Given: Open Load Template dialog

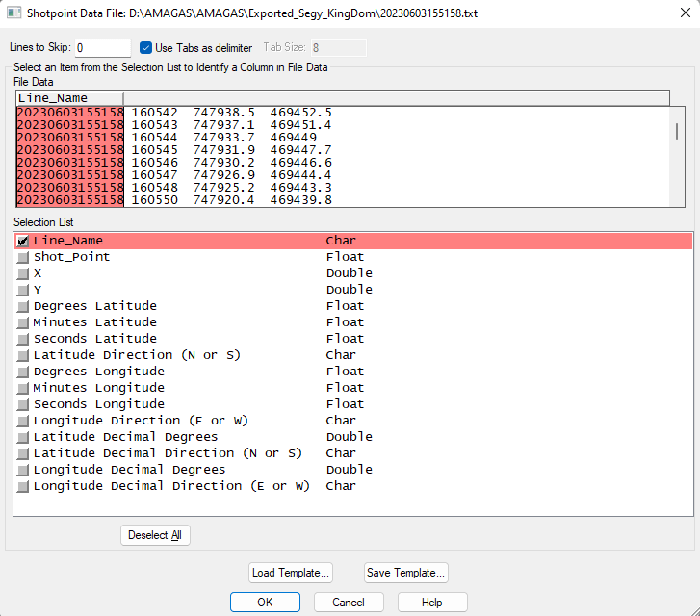Looking at the screenshot, I should [291, 573].
